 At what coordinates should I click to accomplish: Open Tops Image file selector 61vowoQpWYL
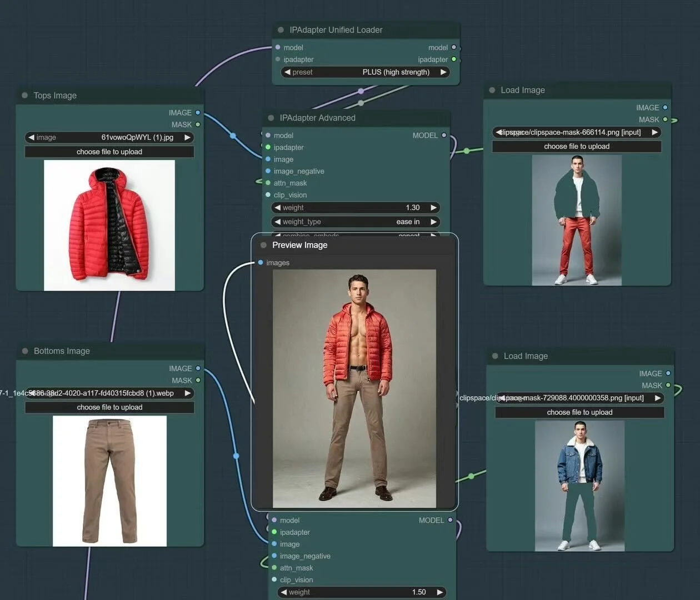coord(109,137)
